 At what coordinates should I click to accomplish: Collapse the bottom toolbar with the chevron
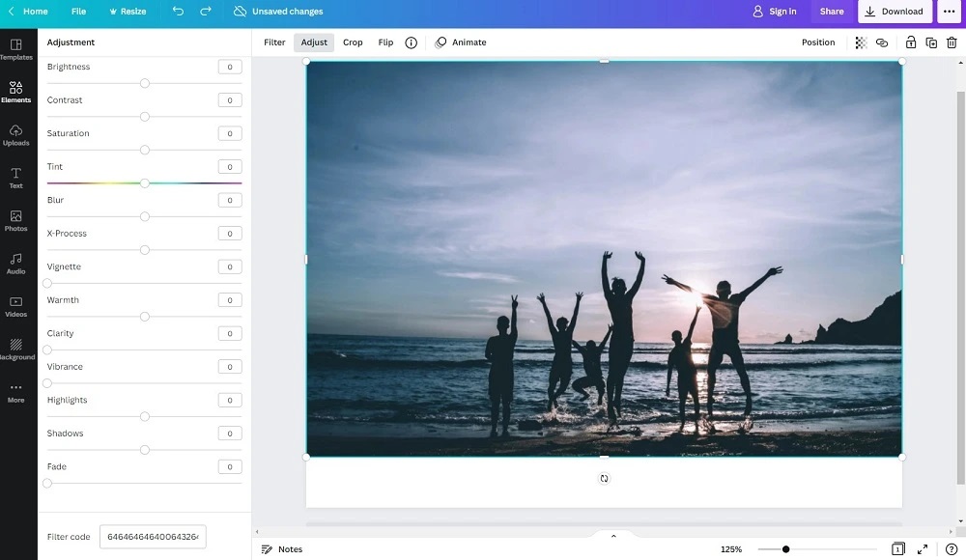click(613, 535)
